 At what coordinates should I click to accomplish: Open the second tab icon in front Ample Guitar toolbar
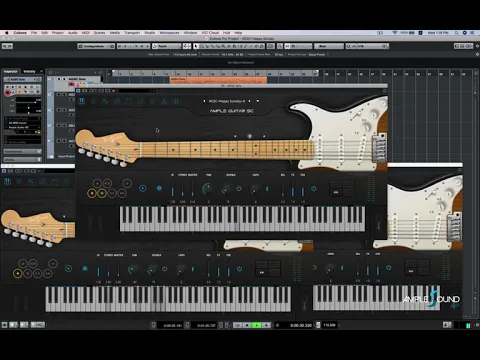93,101
